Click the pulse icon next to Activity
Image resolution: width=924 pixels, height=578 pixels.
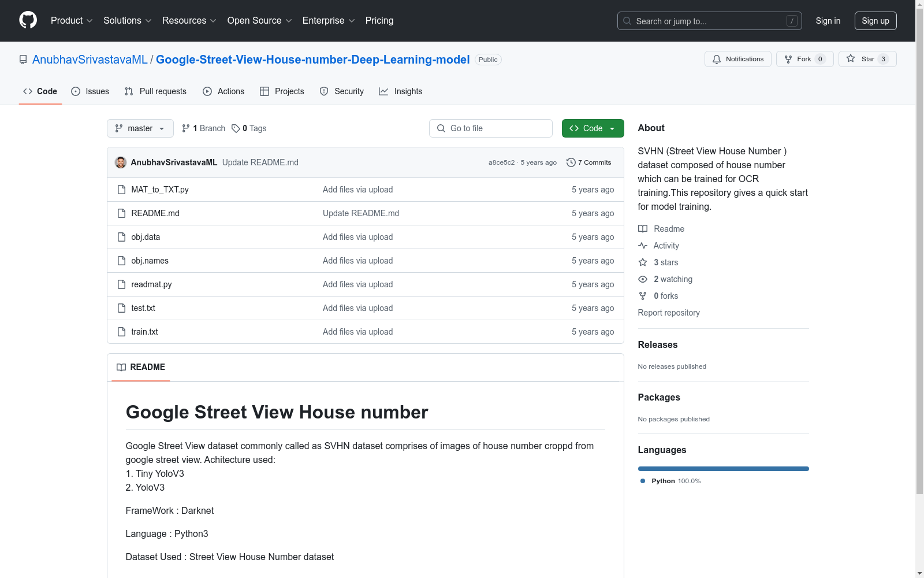643,246
